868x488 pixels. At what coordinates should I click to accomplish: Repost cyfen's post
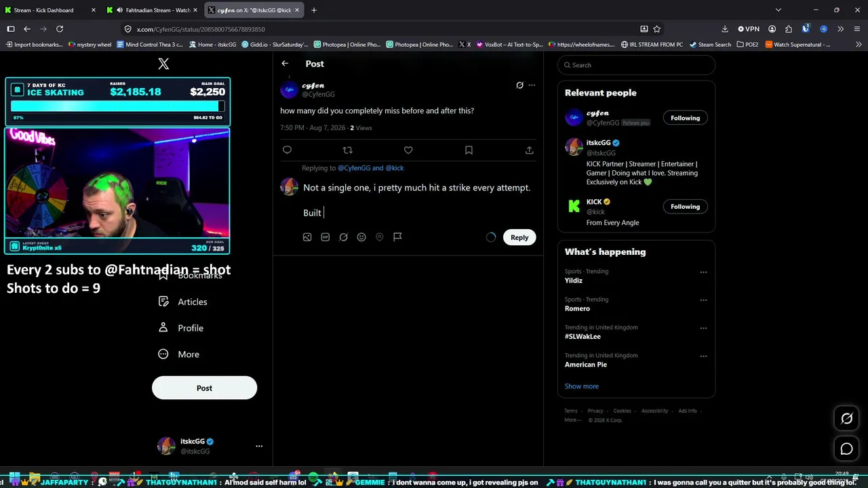pos(348,150)
